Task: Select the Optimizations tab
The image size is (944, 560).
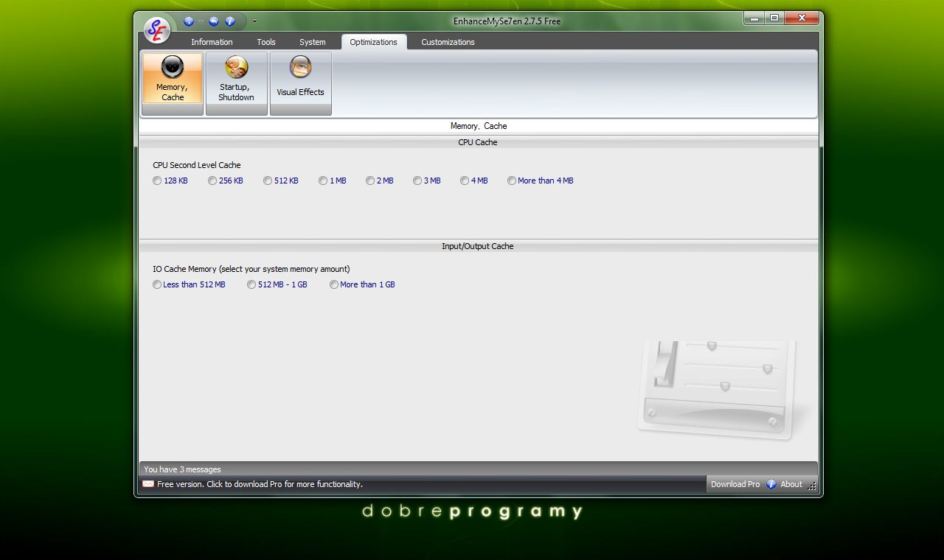Action: pyautogui.click(x=373, y=42)
